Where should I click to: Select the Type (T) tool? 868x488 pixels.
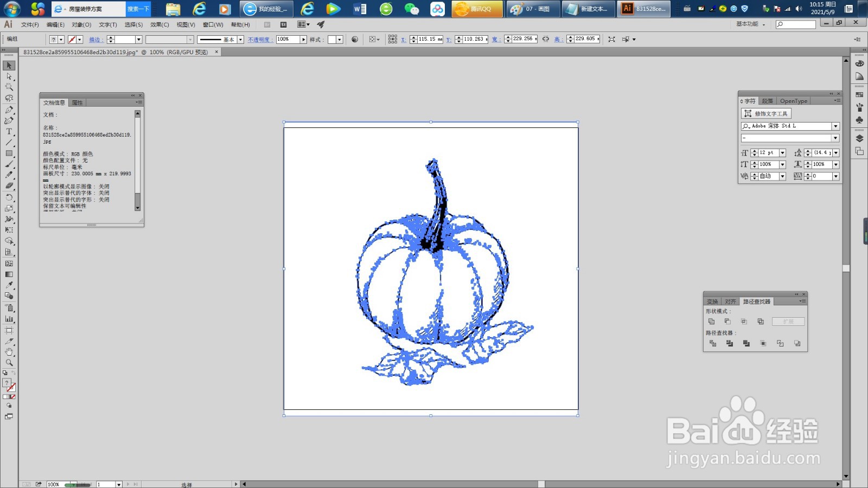pos(9,132)
